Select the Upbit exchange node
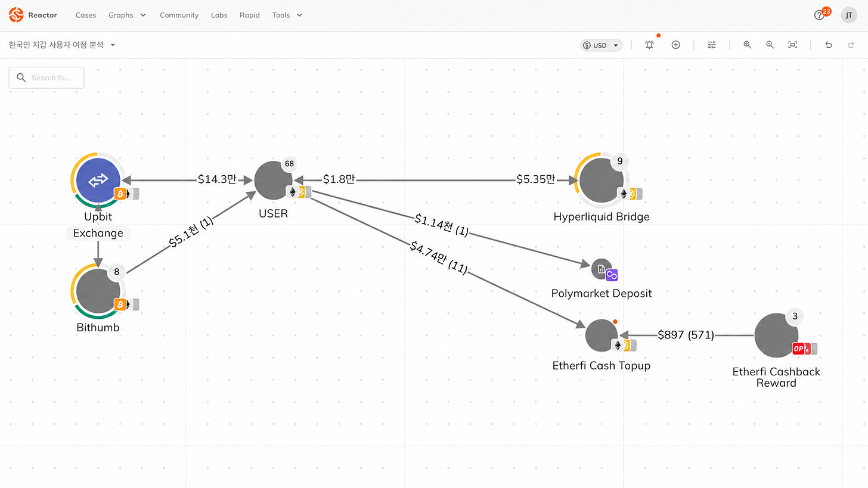The height and width of the screenshot is (488, 868). click(97, 181)
